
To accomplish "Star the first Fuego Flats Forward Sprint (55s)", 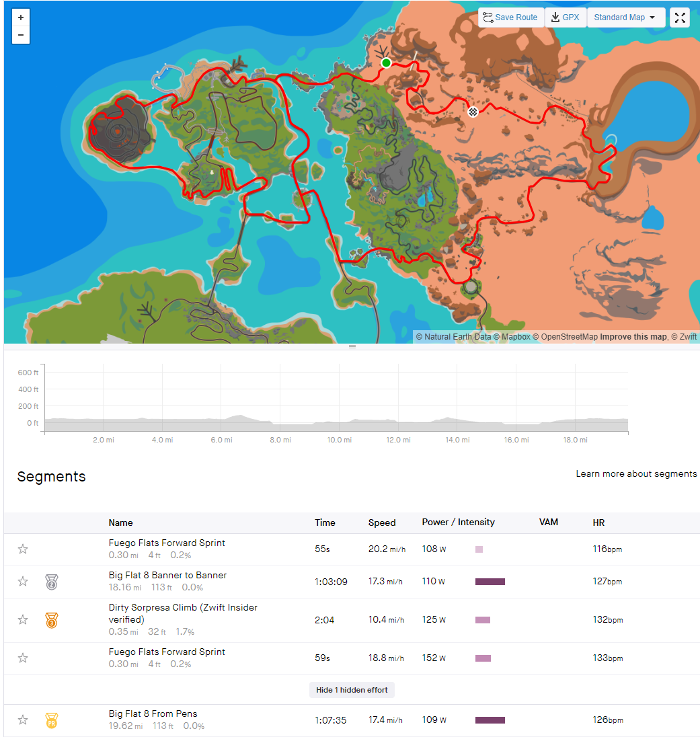I will (23, 549).
